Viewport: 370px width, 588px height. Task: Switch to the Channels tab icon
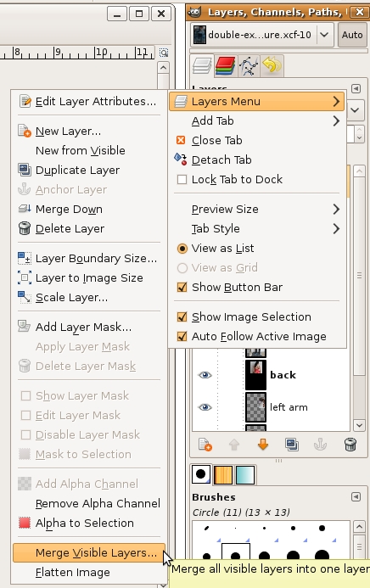click(x=225, y=65)
